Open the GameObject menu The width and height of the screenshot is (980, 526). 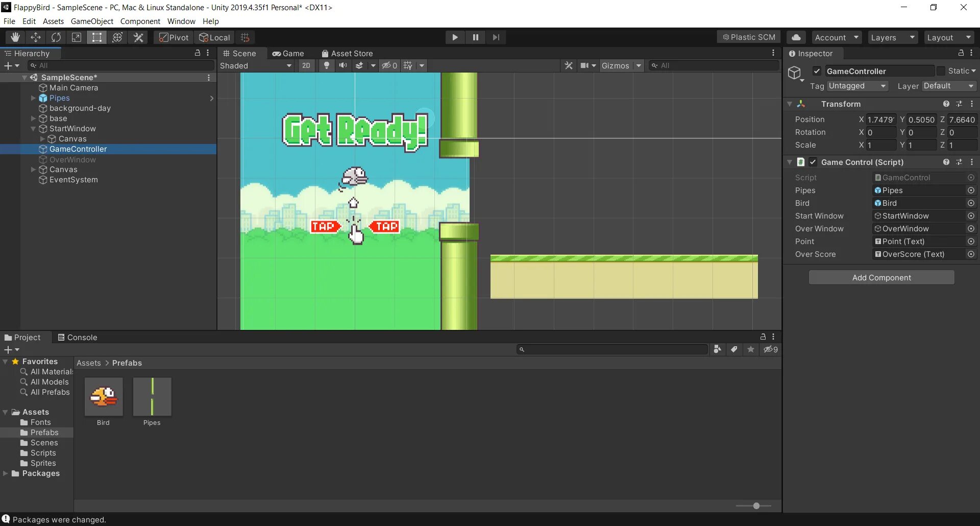pyautogui.click(x=92, y=21)
